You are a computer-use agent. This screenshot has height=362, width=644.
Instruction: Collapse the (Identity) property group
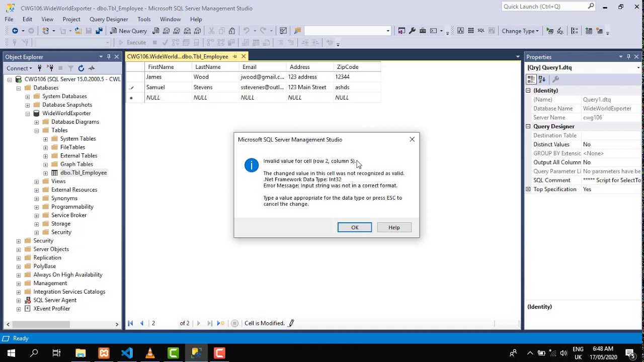pyautogui.click(x=528, y=90)
